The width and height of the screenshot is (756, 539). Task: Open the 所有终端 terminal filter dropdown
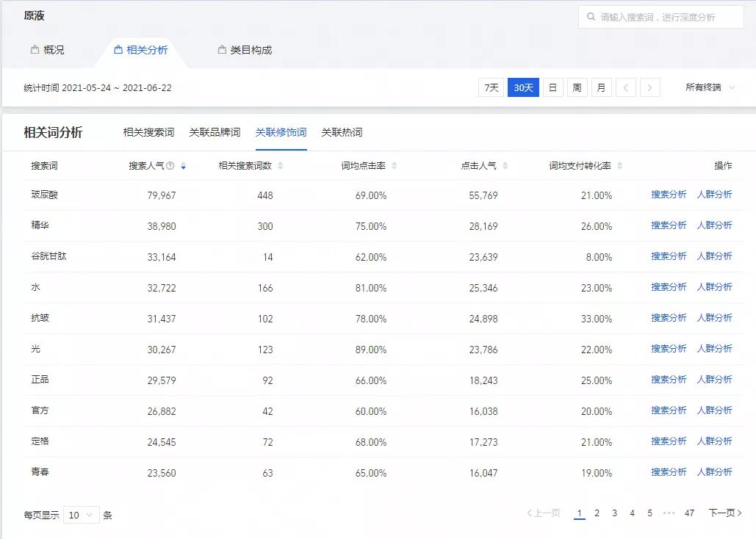click(x=710, y=87)
